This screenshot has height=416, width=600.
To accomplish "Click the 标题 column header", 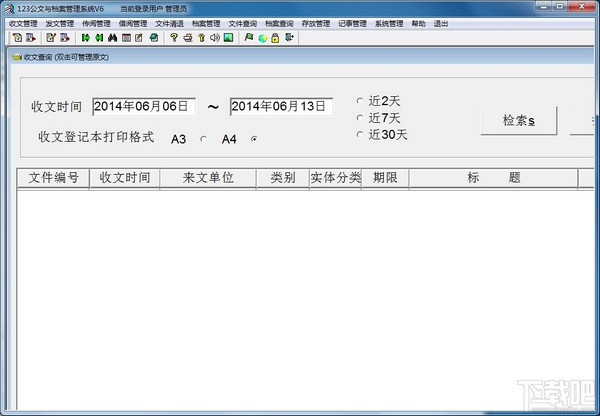I will [493, 178].
